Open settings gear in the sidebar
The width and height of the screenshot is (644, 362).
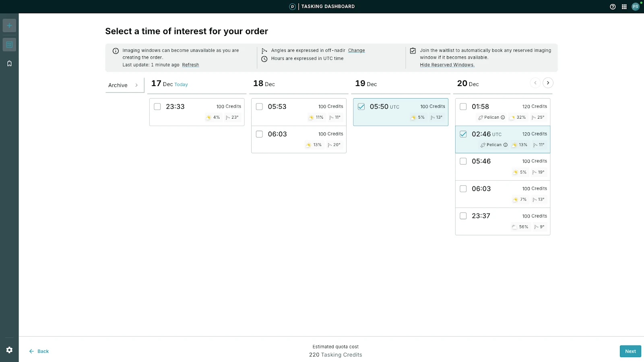point(9,350)
